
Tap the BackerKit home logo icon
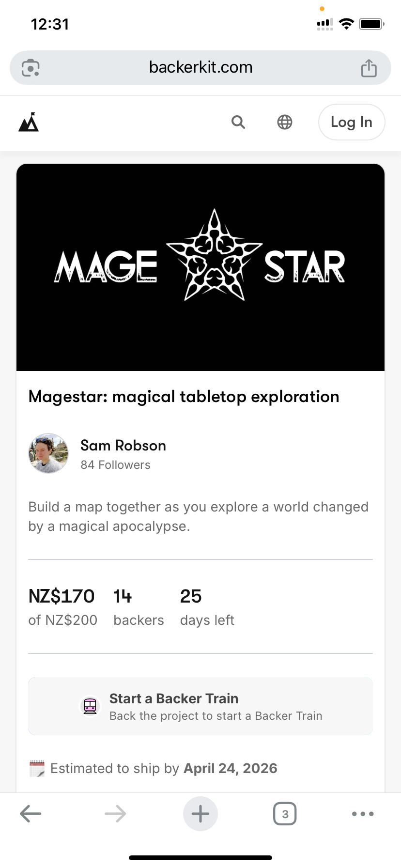(x=29, y=122)
